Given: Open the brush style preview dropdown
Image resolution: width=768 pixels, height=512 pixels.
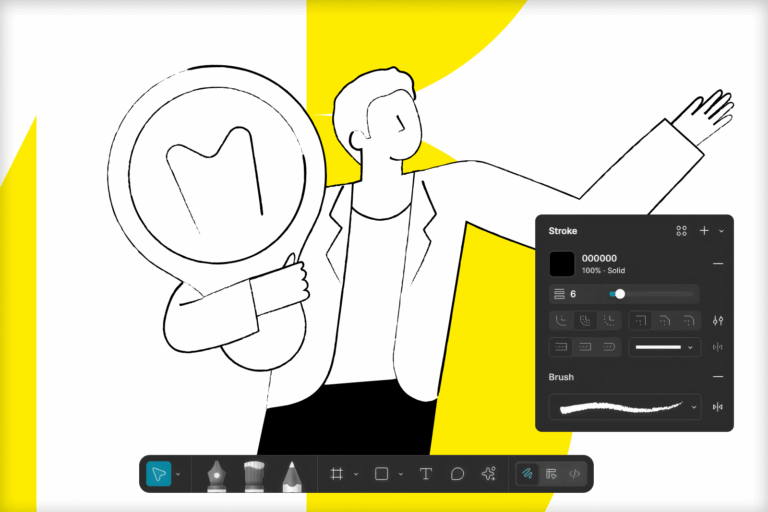Looking at the screenshot, I should [x=625, y=407].
